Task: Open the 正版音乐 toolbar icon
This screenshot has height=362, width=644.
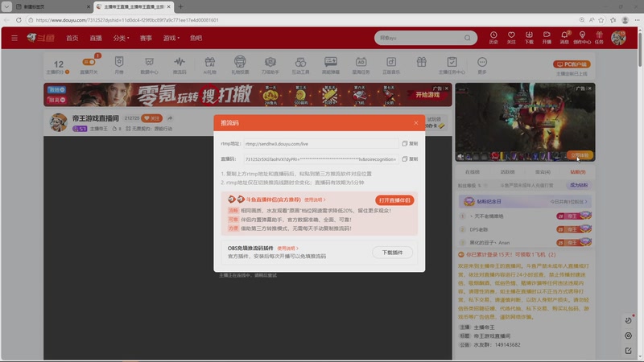Action: point(391,65)
